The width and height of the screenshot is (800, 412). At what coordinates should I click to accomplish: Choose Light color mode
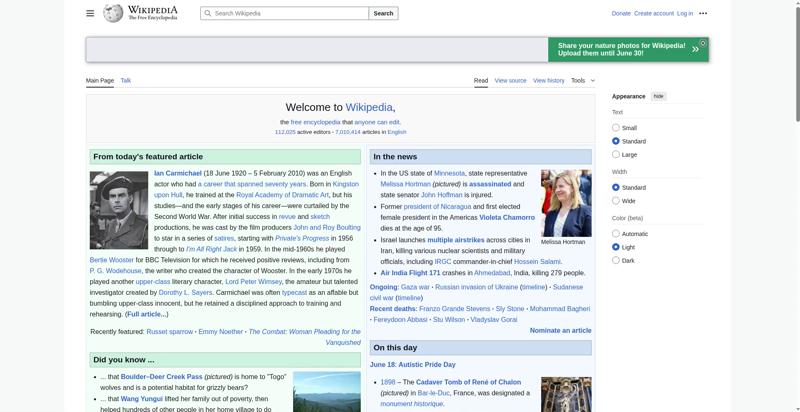tap(616, 247)
